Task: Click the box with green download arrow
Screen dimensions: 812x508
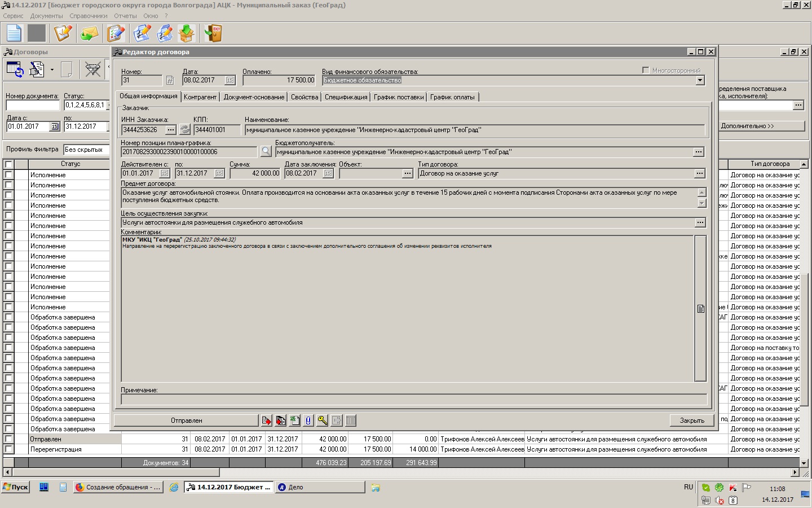Action: pos(186,33)
